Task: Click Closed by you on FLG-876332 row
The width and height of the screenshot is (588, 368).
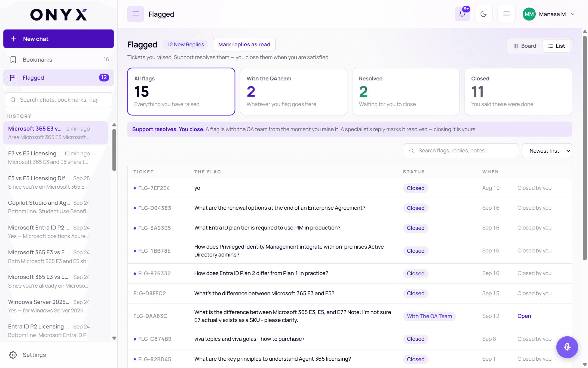Action: [x=534, y=273]
